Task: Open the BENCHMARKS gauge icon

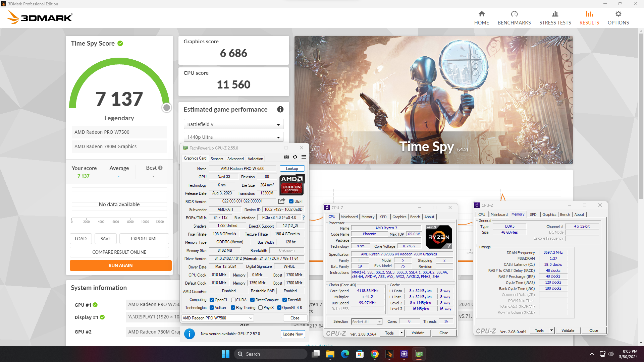Action: 514,14
